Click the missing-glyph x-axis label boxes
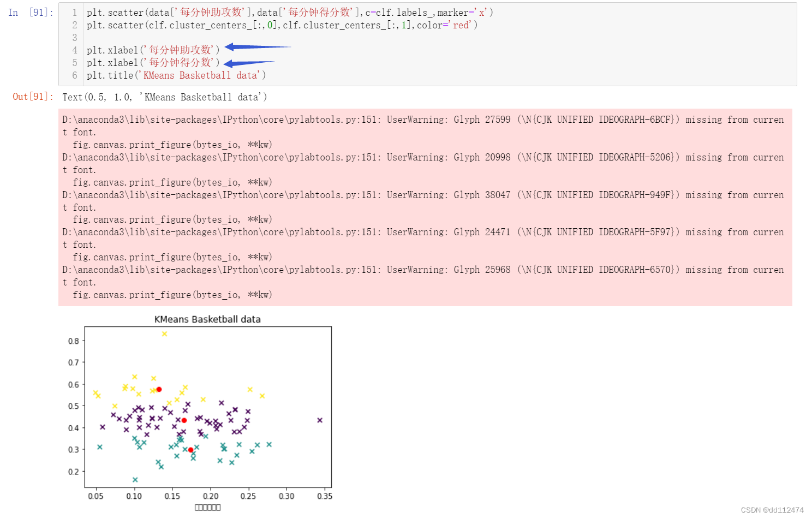 click(208, 508)
